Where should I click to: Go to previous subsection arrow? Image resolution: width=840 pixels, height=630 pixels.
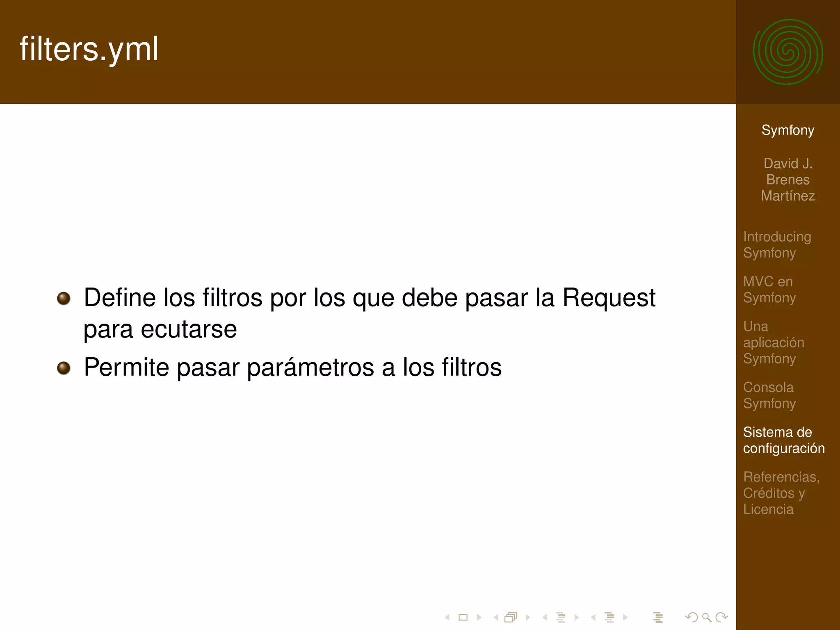(544, 617)
